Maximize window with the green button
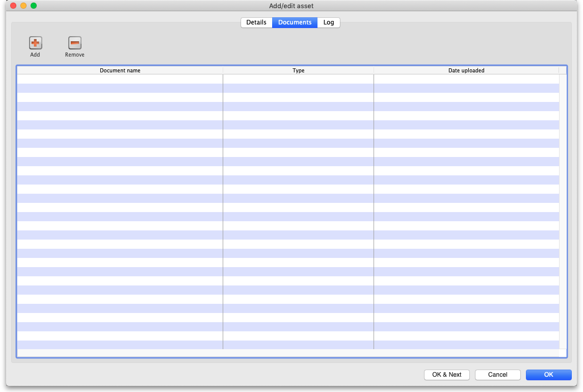Image resolution: width=583 pixels, height=392 pixels. click(34, 6)
